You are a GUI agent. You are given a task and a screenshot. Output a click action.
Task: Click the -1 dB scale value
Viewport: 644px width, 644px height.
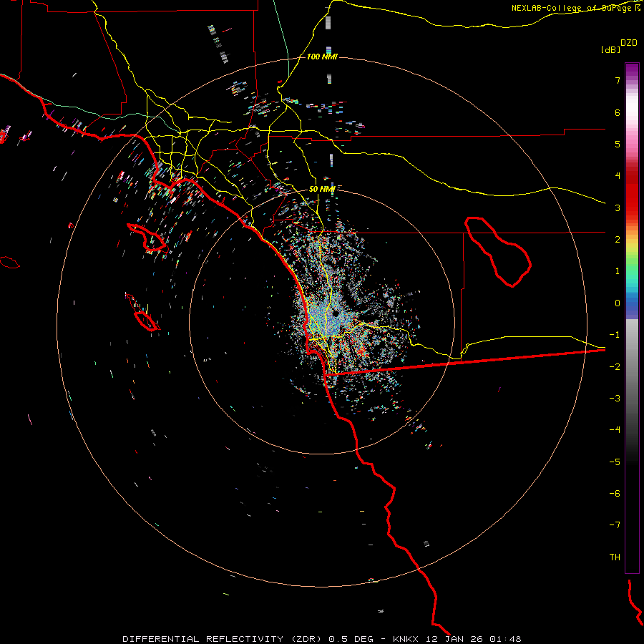615,335
